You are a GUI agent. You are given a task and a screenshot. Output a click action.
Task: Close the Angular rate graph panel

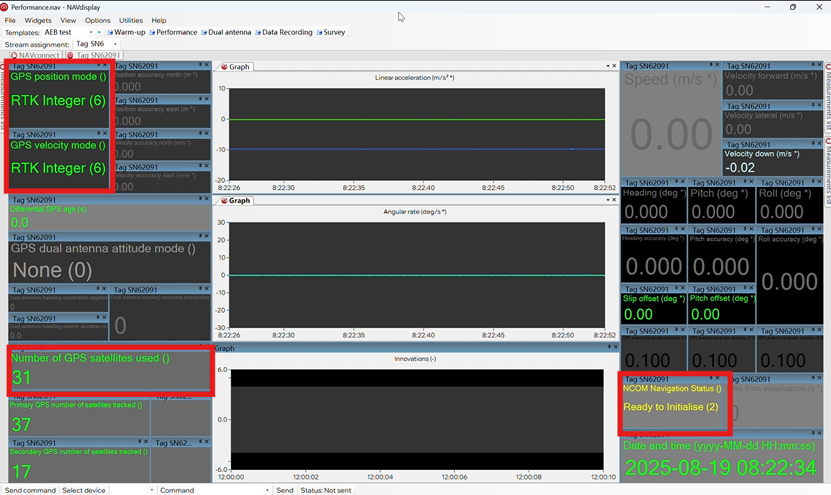click(x=614, y=200)
